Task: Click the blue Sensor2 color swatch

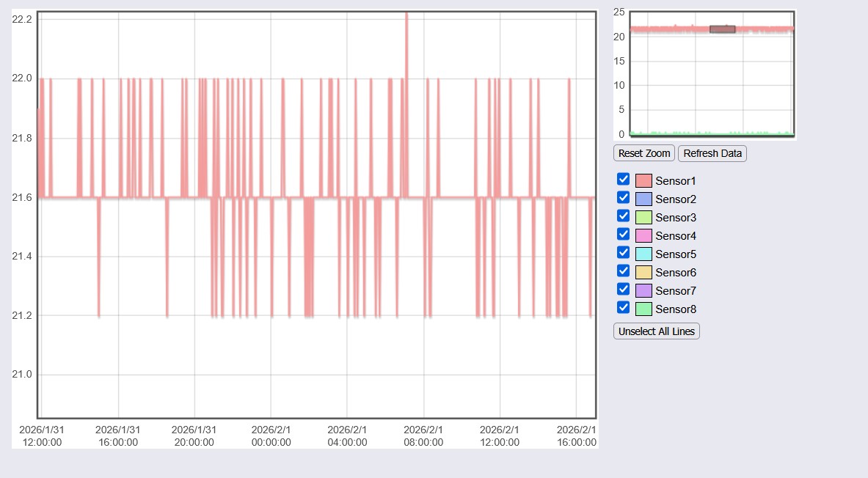Action: (x=643, y=199)
